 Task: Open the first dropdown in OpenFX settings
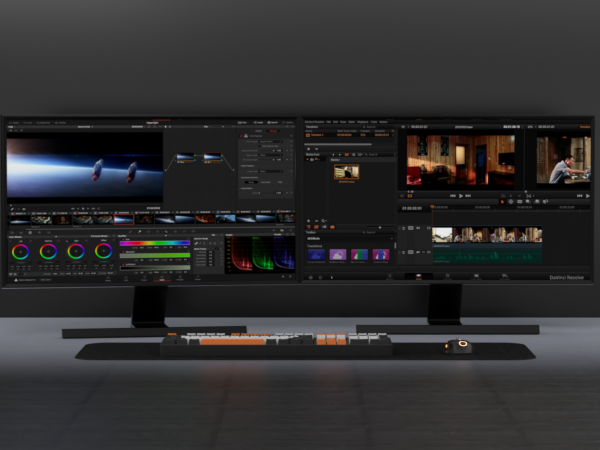point(271,142)
